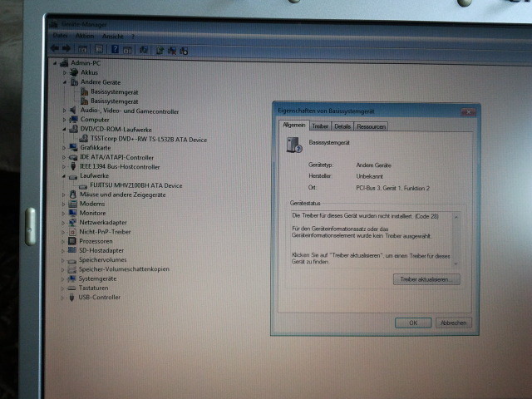Select the second Basissystemgerät entry
The image size is (532, 399).
point(115,101)
